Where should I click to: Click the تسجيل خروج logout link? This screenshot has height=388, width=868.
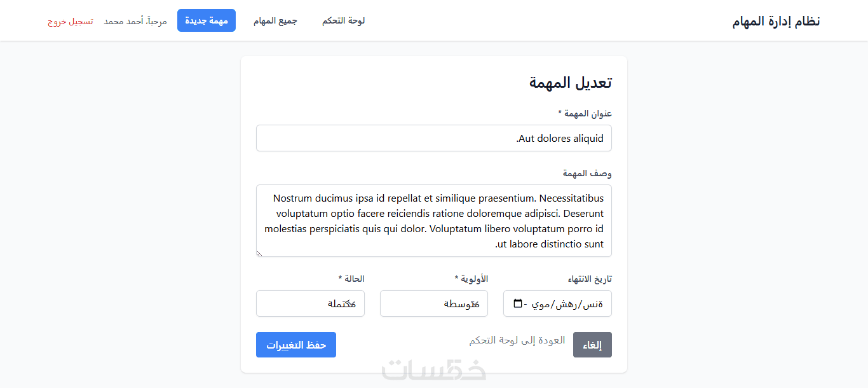click(x=70, y=21)
